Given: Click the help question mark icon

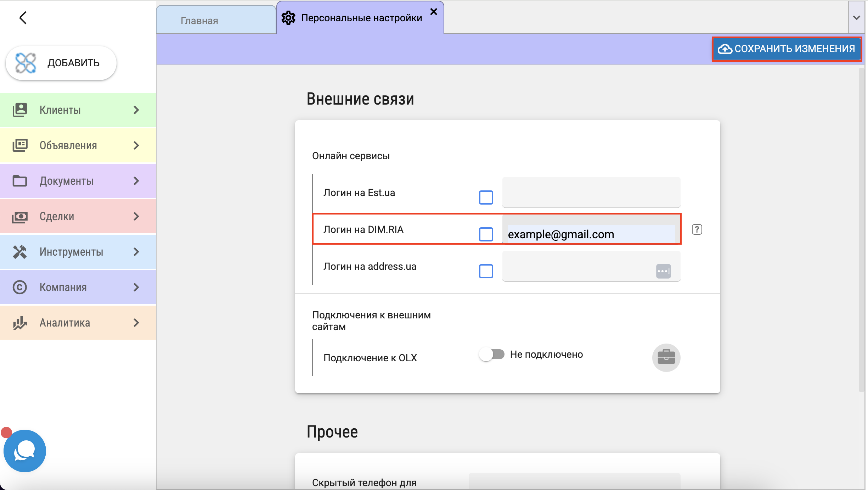Looking at the screenshot, I should click(697, 229).
